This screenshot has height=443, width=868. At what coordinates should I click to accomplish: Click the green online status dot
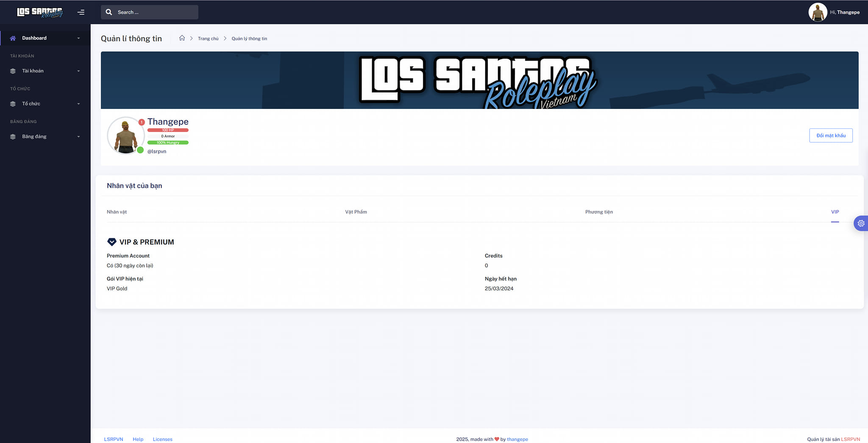tap(140, 150)
